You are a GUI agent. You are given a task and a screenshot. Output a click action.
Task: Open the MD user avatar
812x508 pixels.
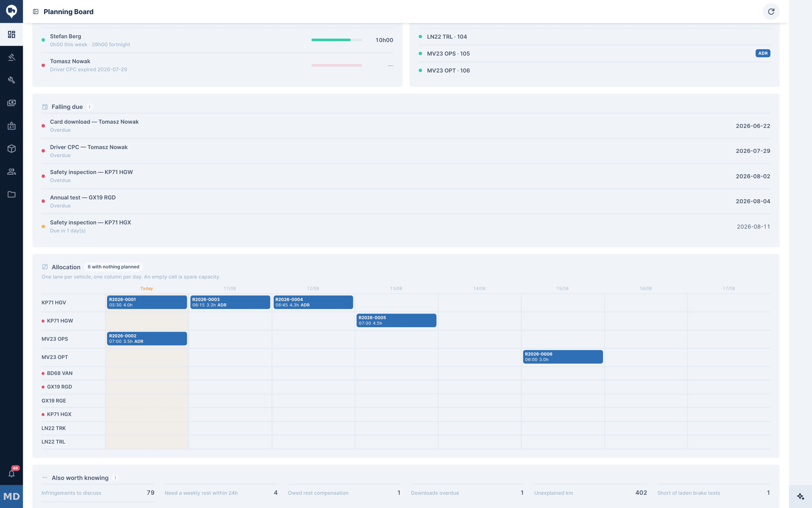[11, 496]
